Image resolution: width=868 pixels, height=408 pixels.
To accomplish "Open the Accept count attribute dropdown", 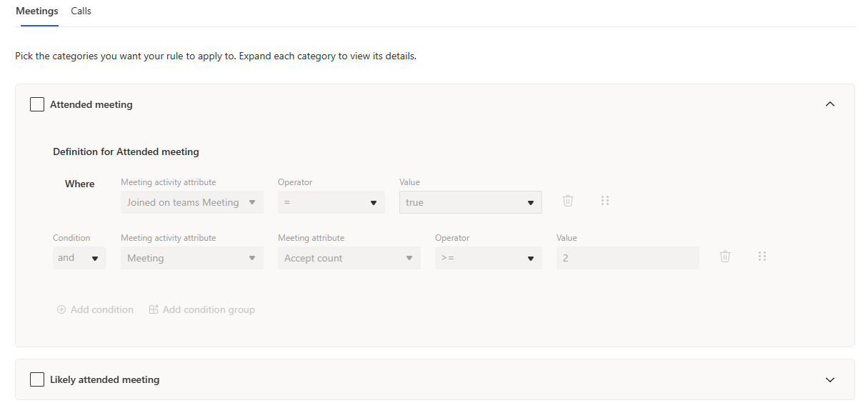I will tap(349, 258).
